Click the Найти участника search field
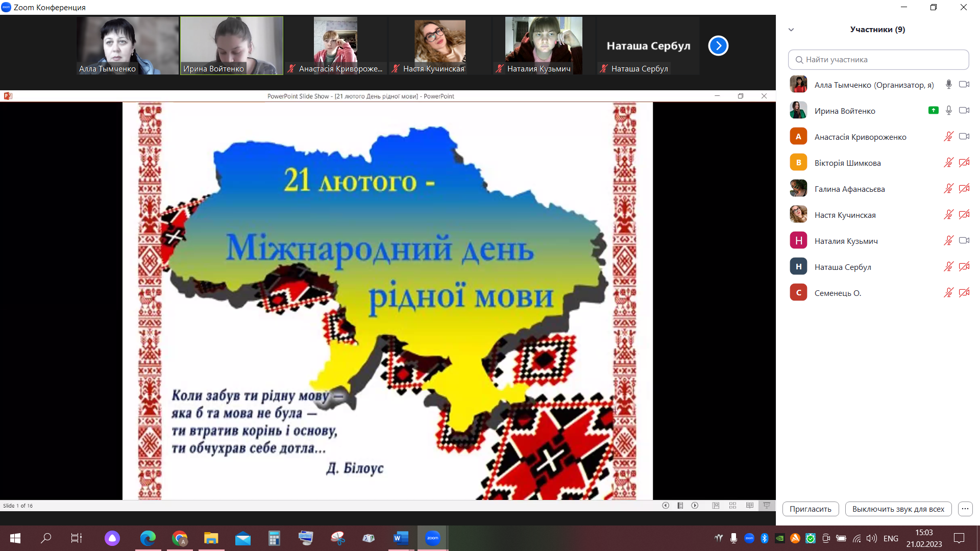Image resolution: width=980 pixels, height=551 pixels. point(878,60)
